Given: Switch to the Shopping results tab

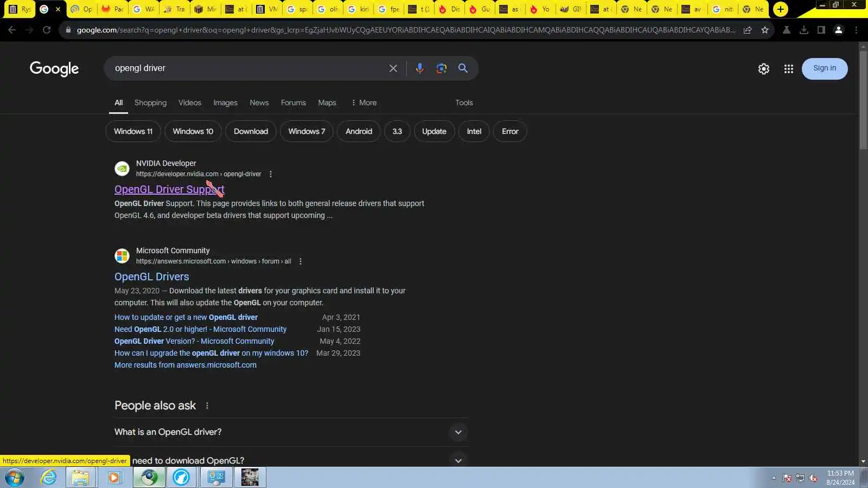Looking at the screenshot, I should tap(150, 103).
